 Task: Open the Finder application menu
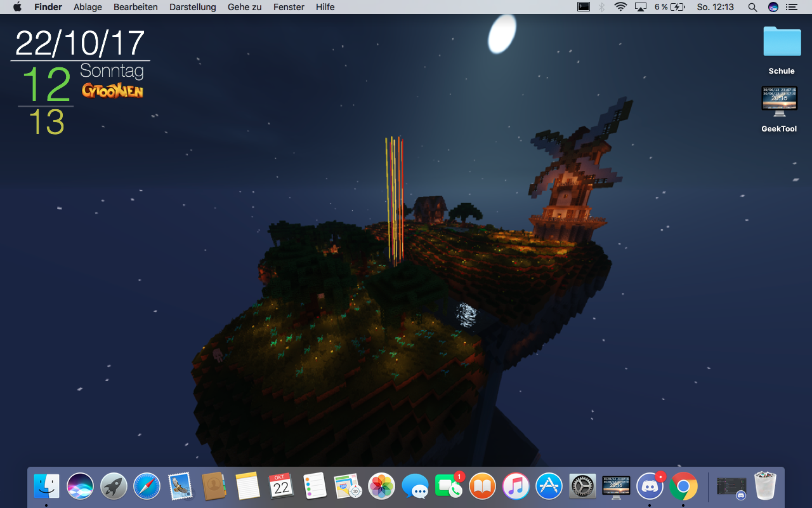(x=48, y=7)
